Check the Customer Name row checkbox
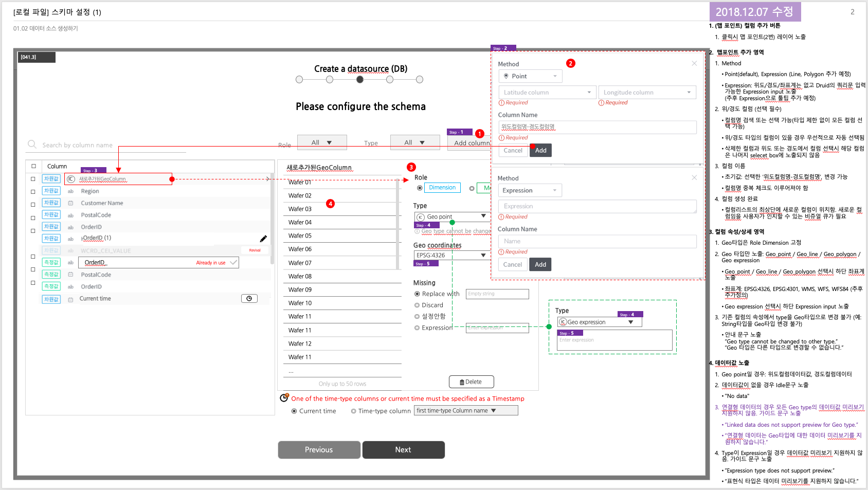 click(x=33, y=205)
